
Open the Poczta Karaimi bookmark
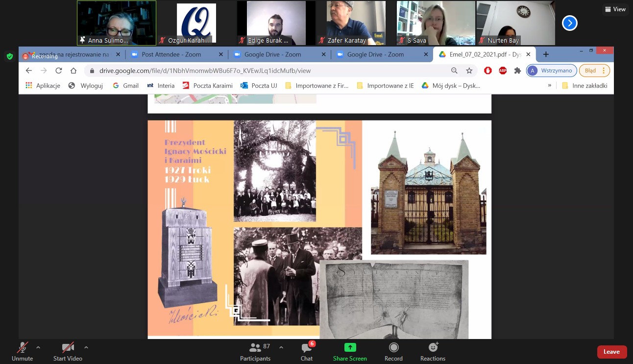[207, 85]
